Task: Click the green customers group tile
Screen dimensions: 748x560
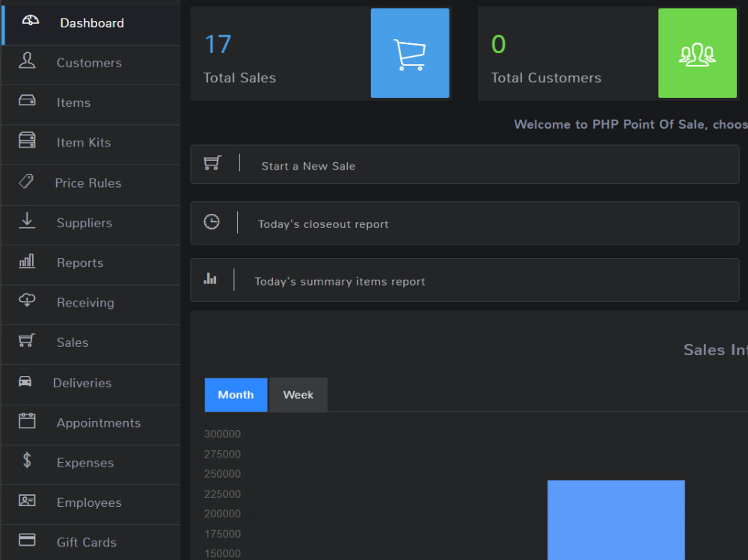Action: point(697,53)
